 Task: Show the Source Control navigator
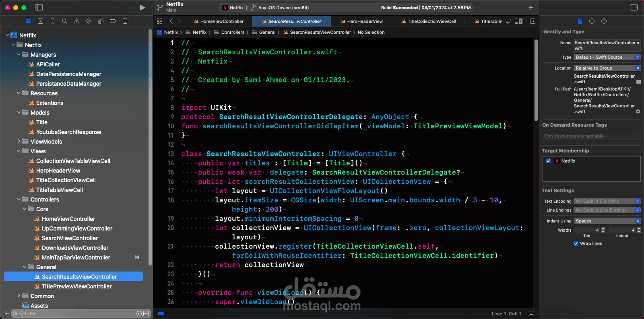[40, 21]
